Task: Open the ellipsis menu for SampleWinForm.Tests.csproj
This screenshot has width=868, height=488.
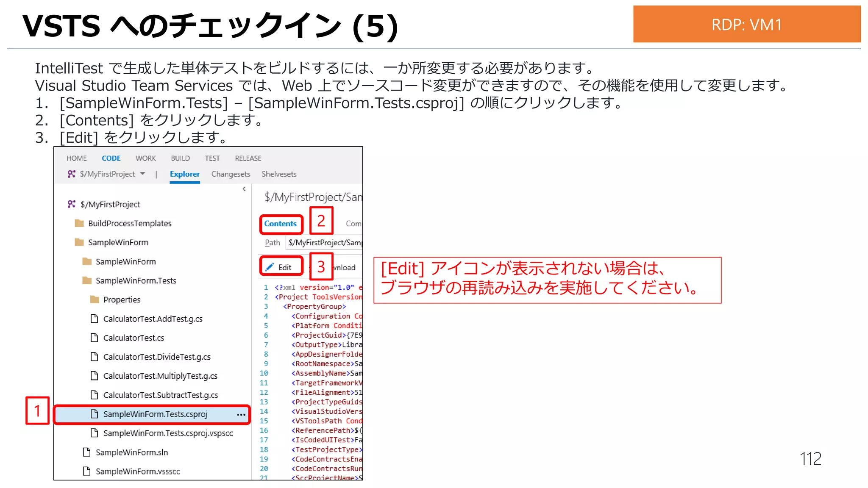Action: (x=241, y=415)
